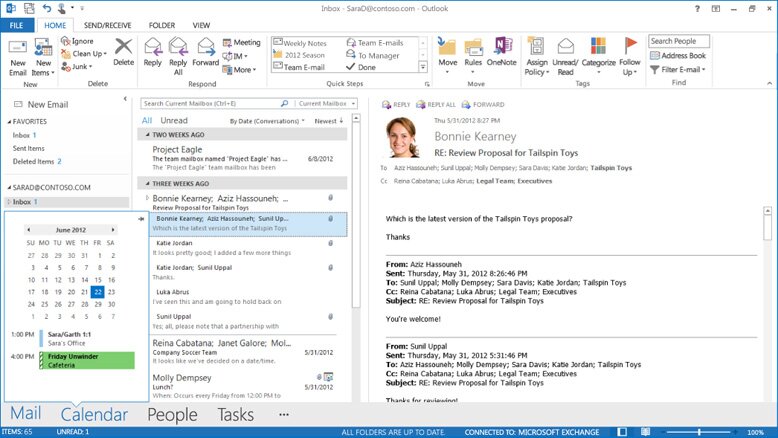Click the Ignore conversation icon
The height and width of the screenshot is (438, 778).
[65, 41]
